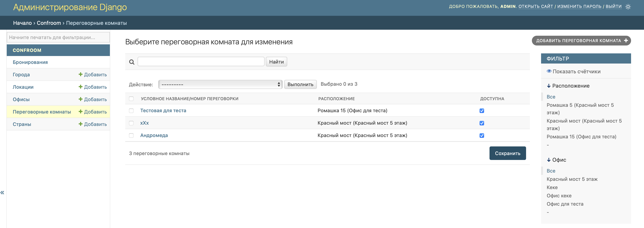Click the plus icon next to Офисы
The image size is (644, 228).
click(x=80, y=99)
